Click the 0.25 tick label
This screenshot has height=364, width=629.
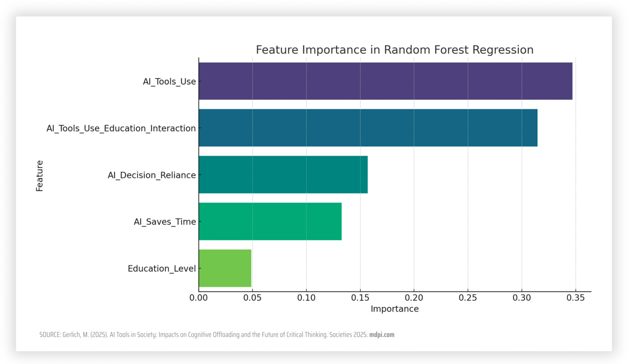pyautogui.click(x=468, y=298)
